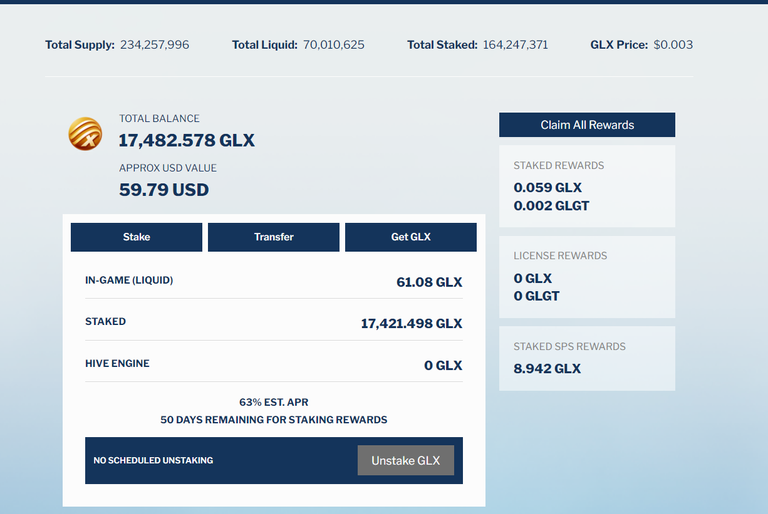
Task: Click the Total Liquid amount
Action: pos(333,45)
